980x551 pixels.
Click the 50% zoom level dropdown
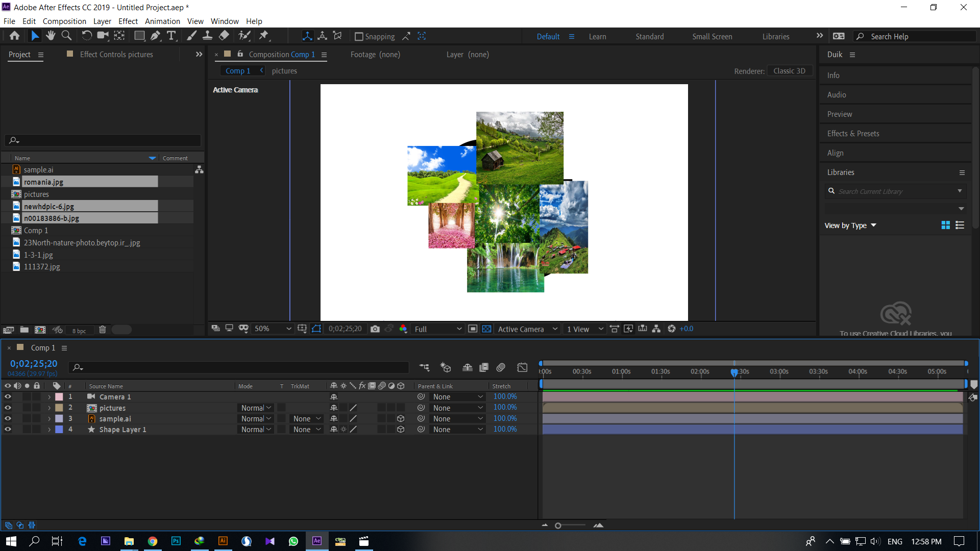[x=269, y=329]
